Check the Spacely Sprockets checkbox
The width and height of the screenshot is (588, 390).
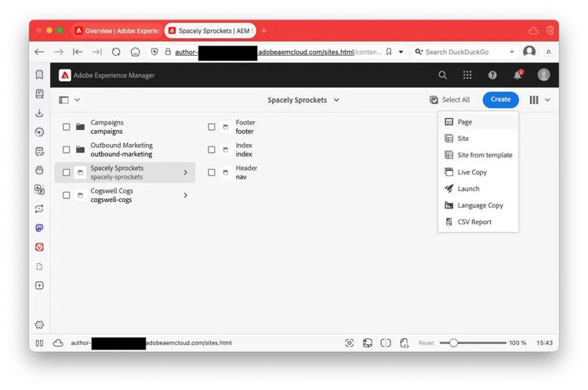coord(67,173)
